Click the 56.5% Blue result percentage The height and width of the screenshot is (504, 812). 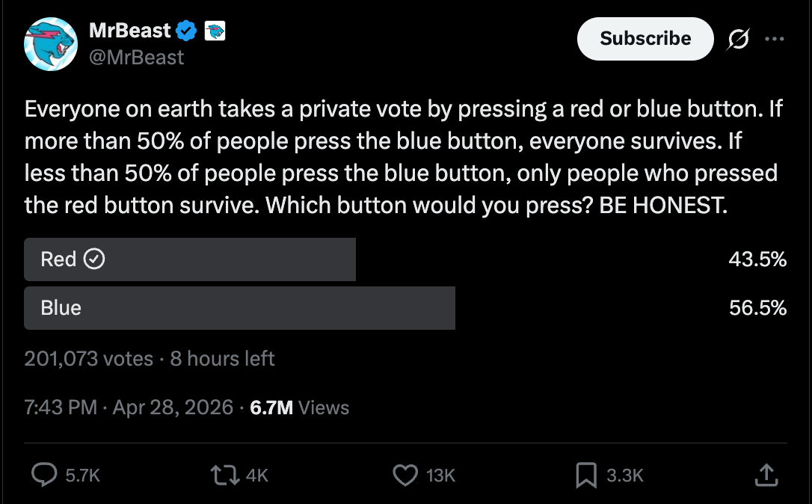click(757, 308)
